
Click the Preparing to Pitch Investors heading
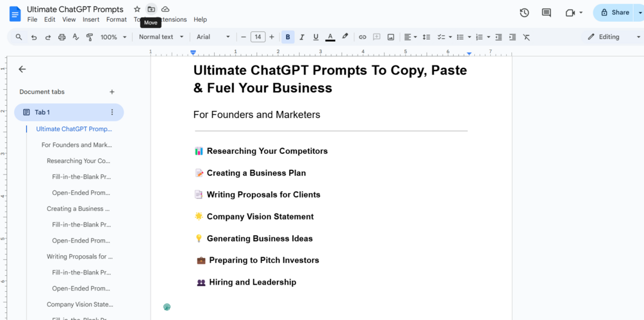(264, 260)
